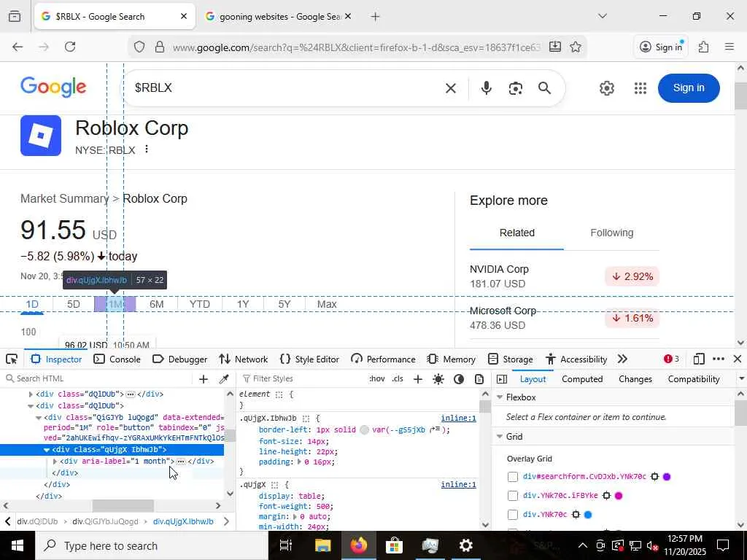Screen dimensions: 747x560
Task: Check the div.YNk70c overlay grid box
Action: click(x=513, y=515)
